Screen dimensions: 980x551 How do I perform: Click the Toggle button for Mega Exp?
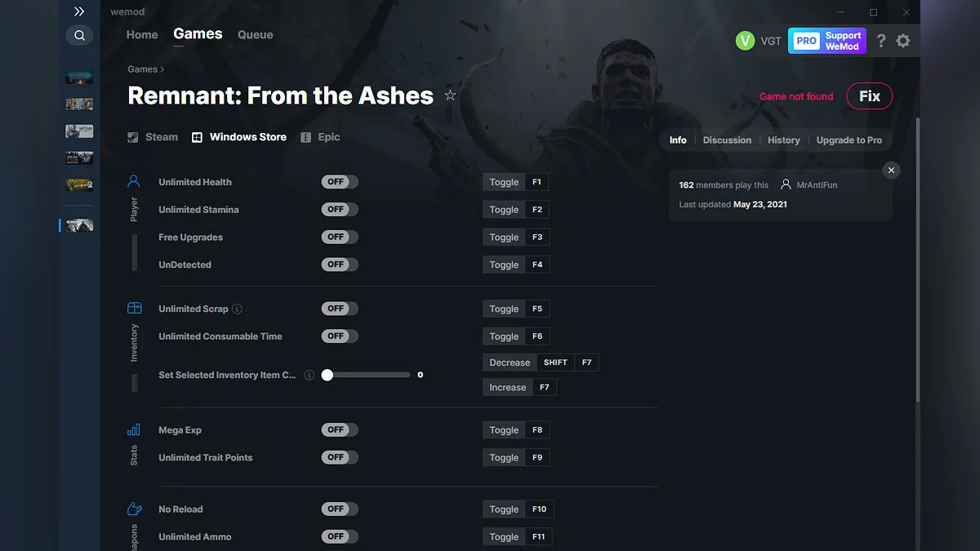click(504, 429)
